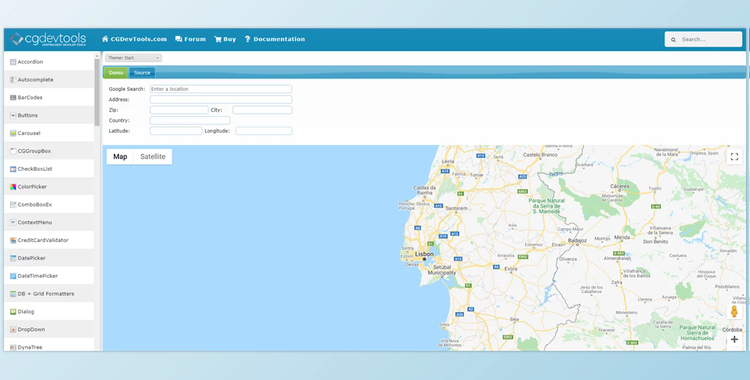Open the DatePicker component entry
The image size is (750, 380).
click(x=49, y=258)
